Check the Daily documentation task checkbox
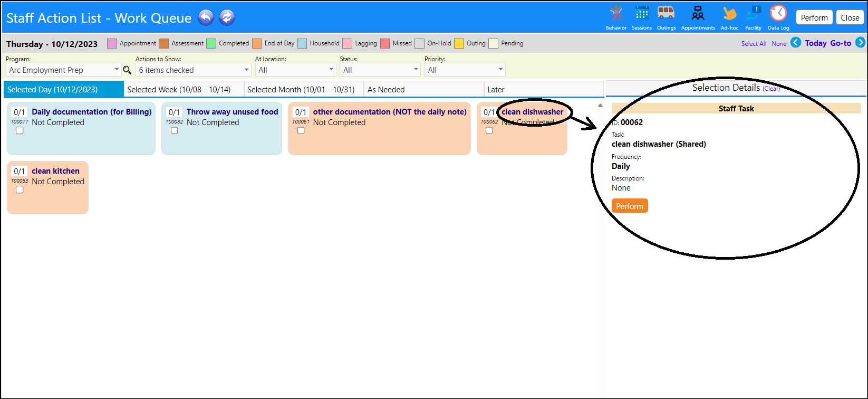This screenshot has height=399, width=868. point(20,130)
